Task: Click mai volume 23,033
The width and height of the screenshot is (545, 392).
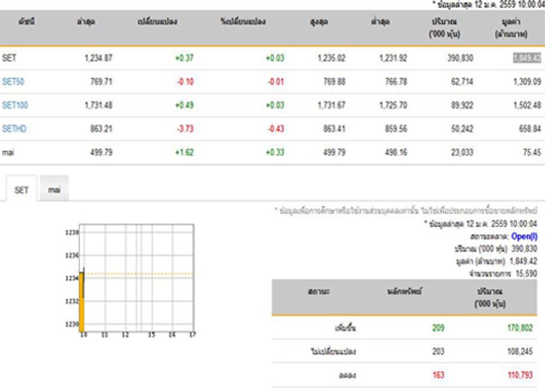Action: click(463, 153)
